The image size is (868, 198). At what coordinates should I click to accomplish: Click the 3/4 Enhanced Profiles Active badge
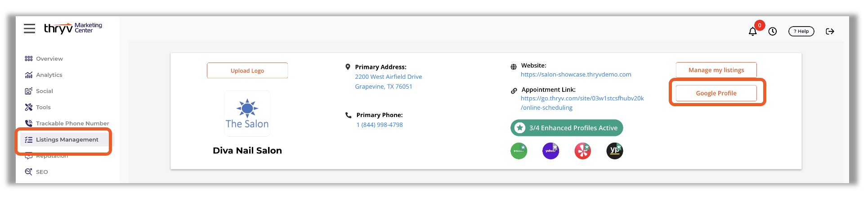click(567, 128)
